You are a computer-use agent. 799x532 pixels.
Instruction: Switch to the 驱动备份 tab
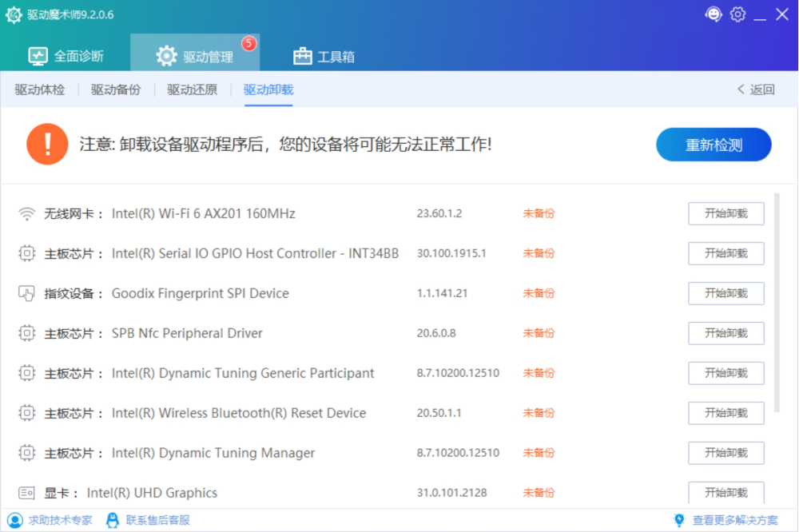pyautogui.click(x=115, y=89)
